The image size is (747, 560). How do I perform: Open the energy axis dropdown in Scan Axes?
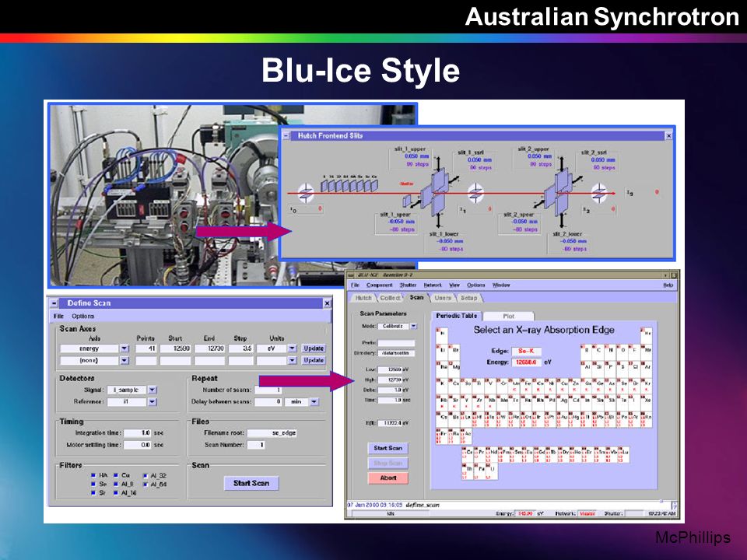124,348
